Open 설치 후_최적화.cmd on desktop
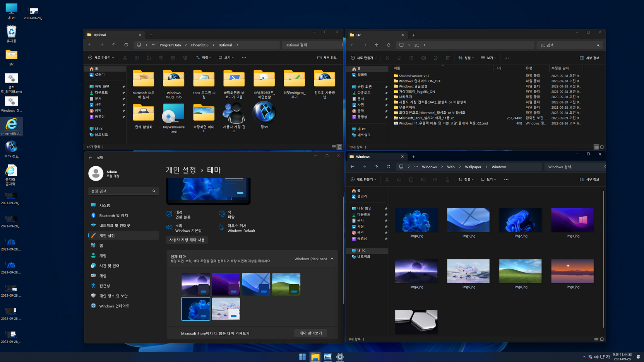 pyautogui.click(x=11, y=83)
